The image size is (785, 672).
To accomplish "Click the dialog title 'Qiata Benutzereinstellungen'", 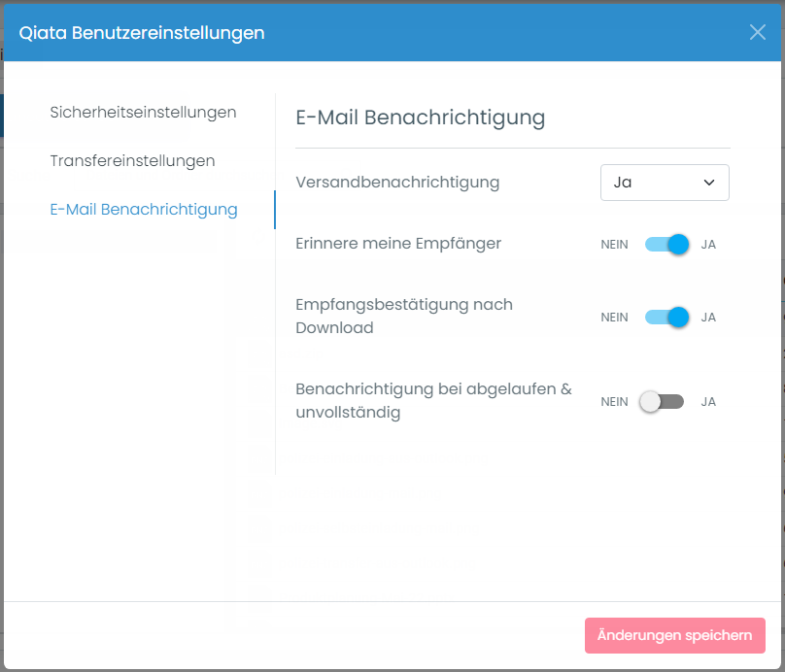I will pos(141,32).
